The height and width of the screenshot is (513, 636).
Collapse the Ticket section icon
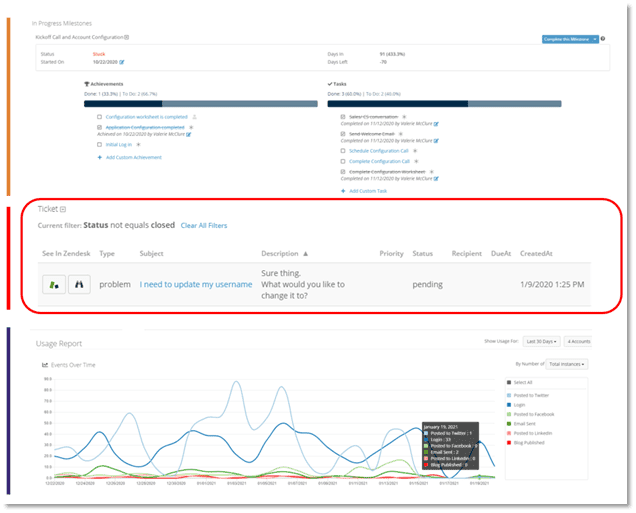(x=63, y=209)
